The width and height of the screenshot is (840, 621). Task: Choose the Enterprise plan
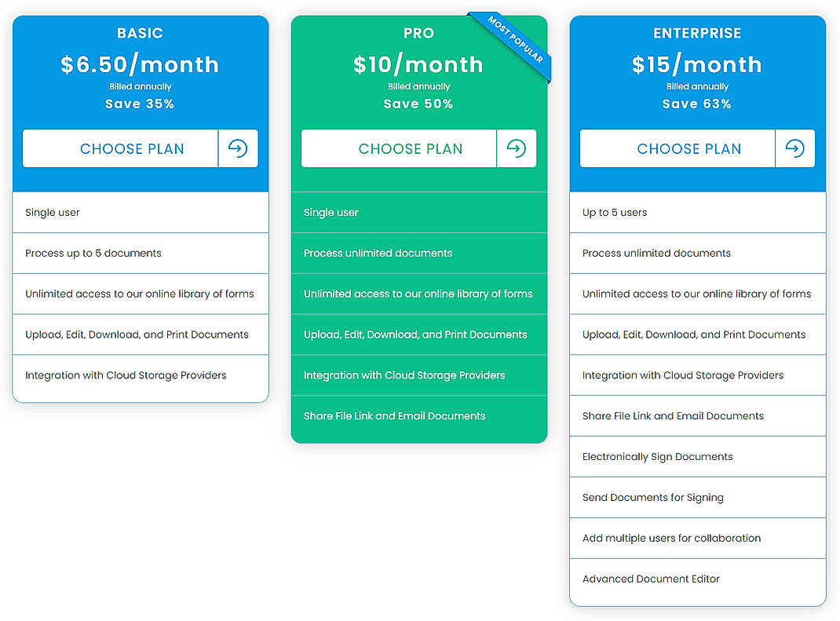coord(677,148)
